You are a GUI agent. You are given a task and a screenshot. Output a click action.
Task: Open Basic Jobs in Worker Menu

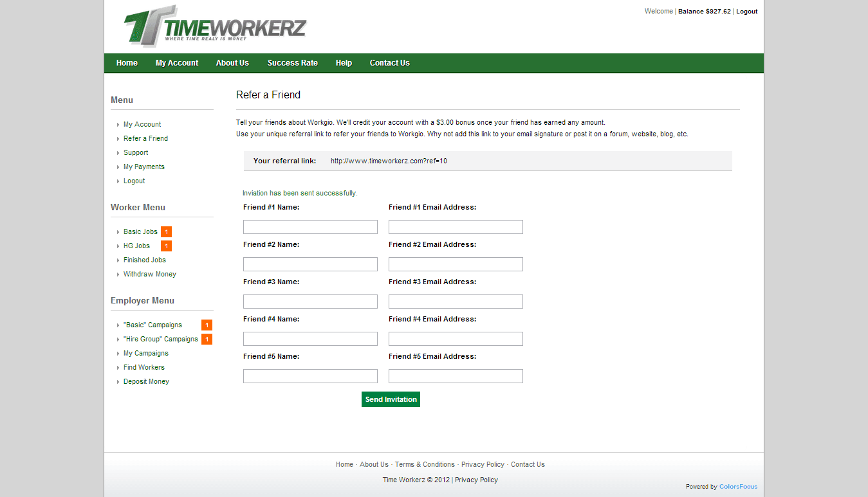140,232
